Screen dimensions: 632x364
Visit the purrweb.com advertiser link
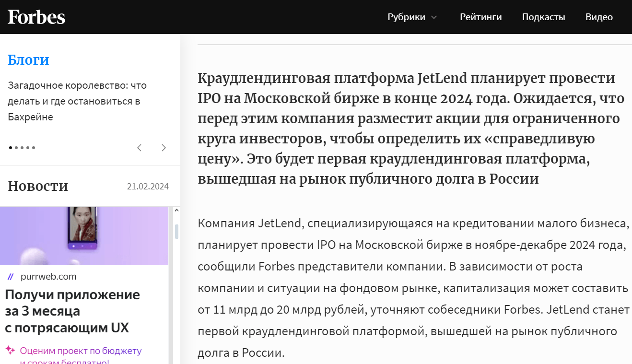[x=48, y=277]
